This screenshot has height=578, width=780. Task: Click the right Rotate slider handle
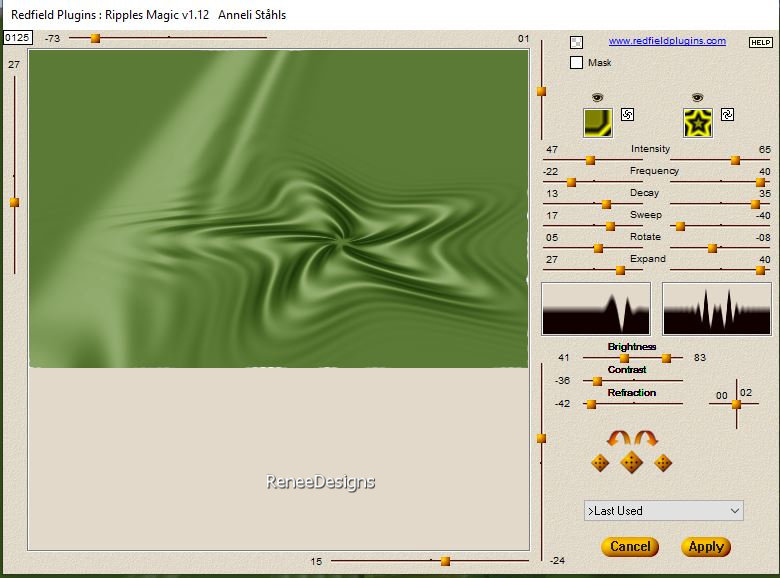[712, 248]
